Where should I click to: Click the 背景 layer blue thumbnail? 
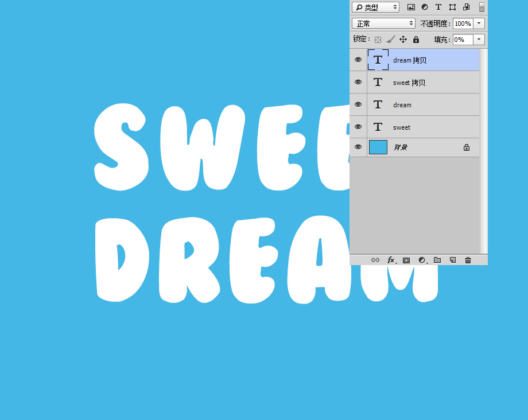378,147
